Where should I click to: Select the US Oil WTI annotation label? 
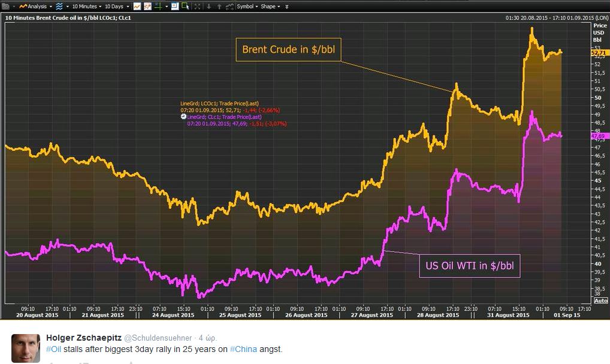coord(469,266)
